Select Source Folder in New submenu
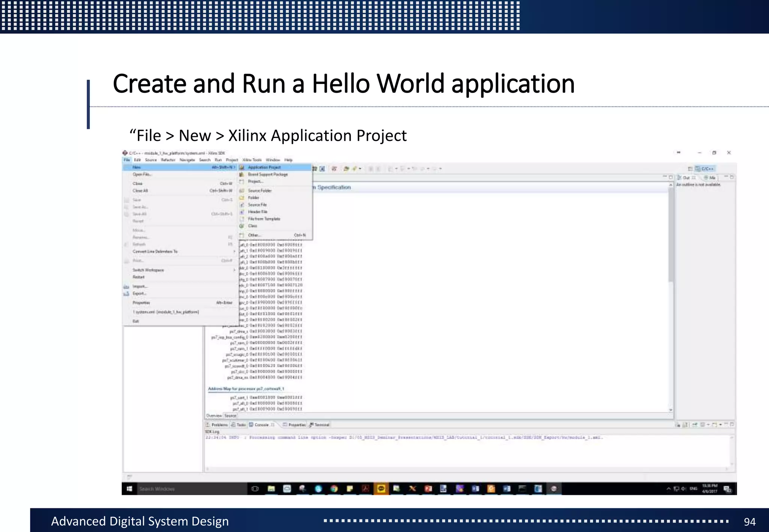 pyautogui.click(x=275, y=191)
